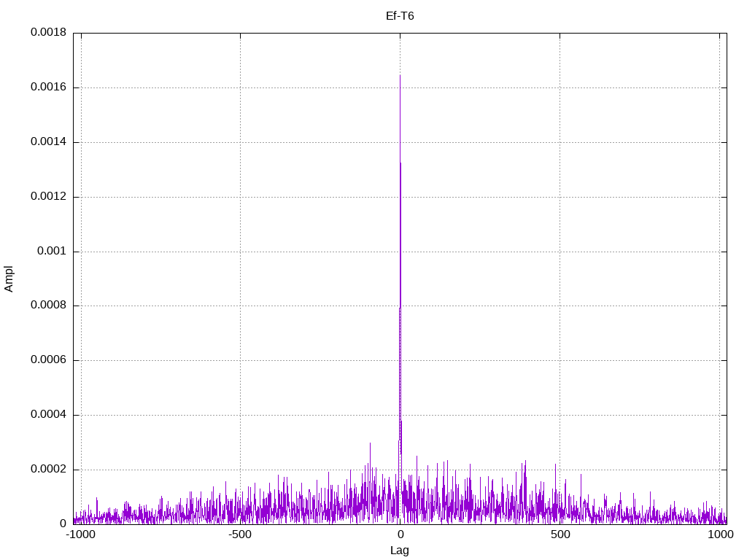This screenshot has height=560, width=747.
Task: Click y-axis value 0.0016
Action: [49, 87]
